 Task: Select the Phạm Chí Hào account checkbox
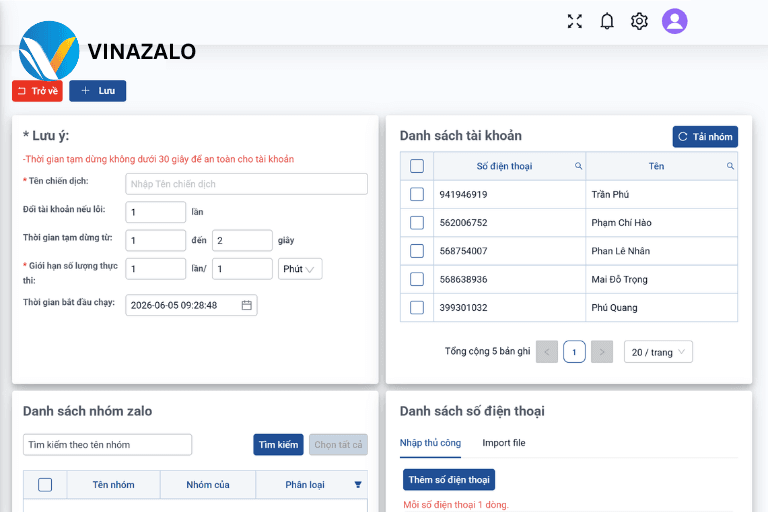[417, 223]
